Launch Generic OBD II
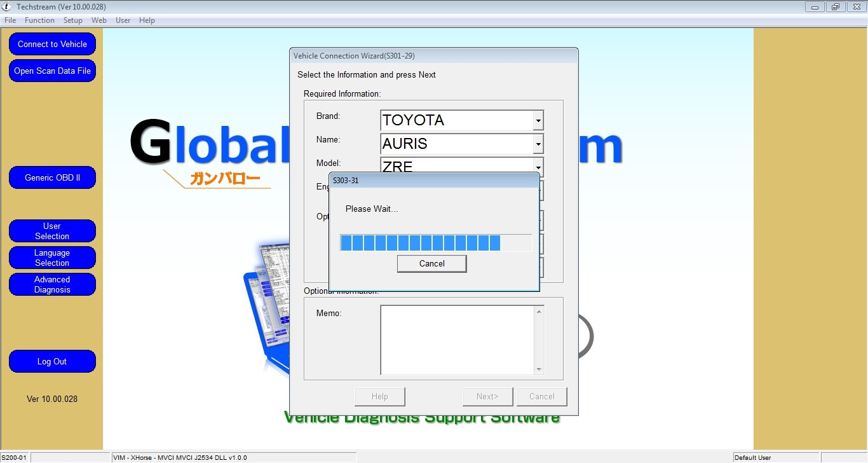868x463 pixels. click(x=52, y=178)
